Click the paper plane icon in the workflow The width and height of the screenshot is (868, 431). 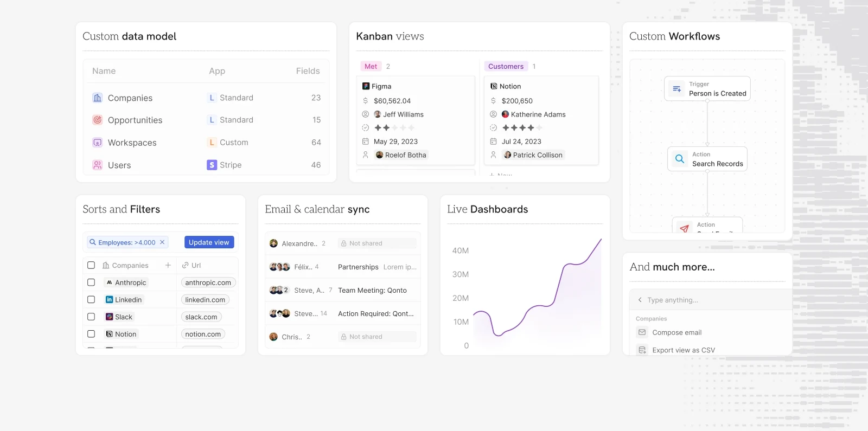pyautogui.click(x=685, y=228)
